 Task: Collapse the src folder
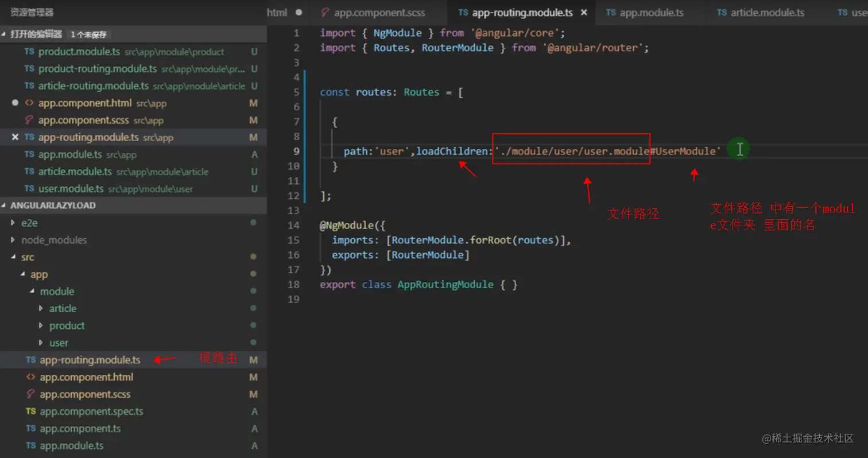pos(13,257)
